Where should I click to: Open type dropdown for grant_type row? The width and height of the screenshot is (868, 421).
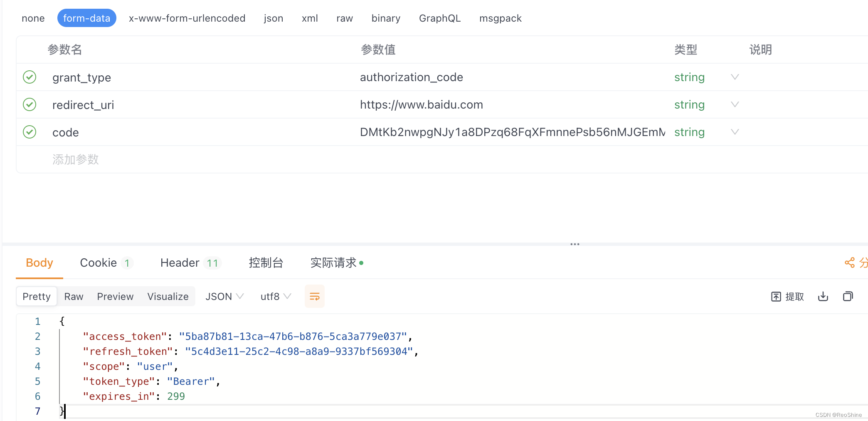pyautogui.click(x=735, y=77)
